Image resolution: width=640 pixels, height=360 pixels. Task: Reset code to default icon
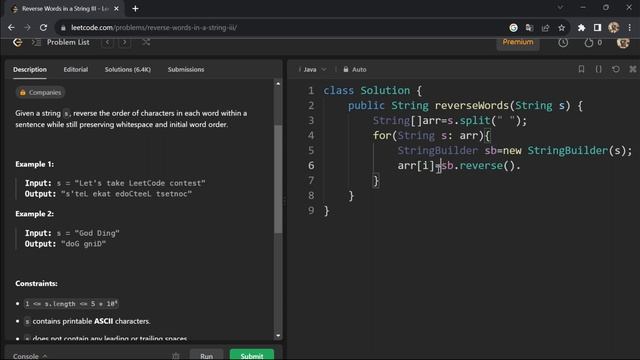click(616, 69)
